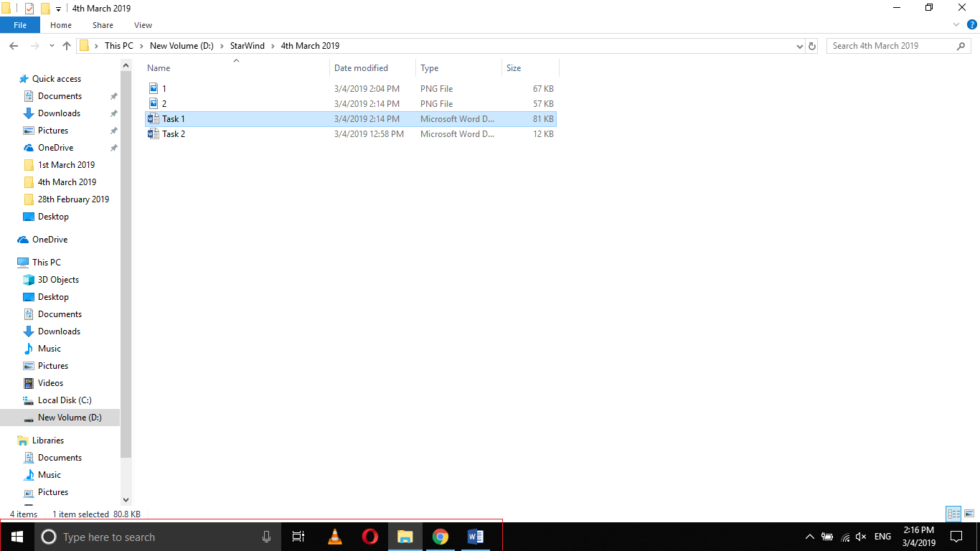Open the Downloads folder in the navigation pane

[58, 113]
